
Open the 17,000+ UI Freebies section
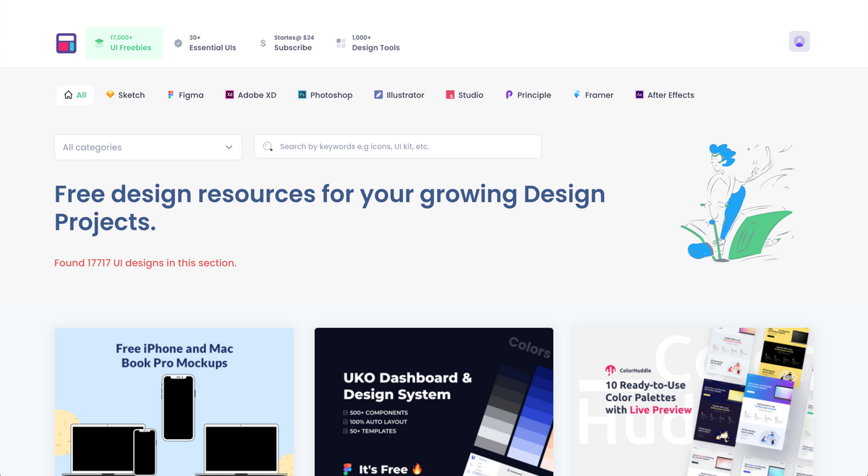tap(124, 43)
